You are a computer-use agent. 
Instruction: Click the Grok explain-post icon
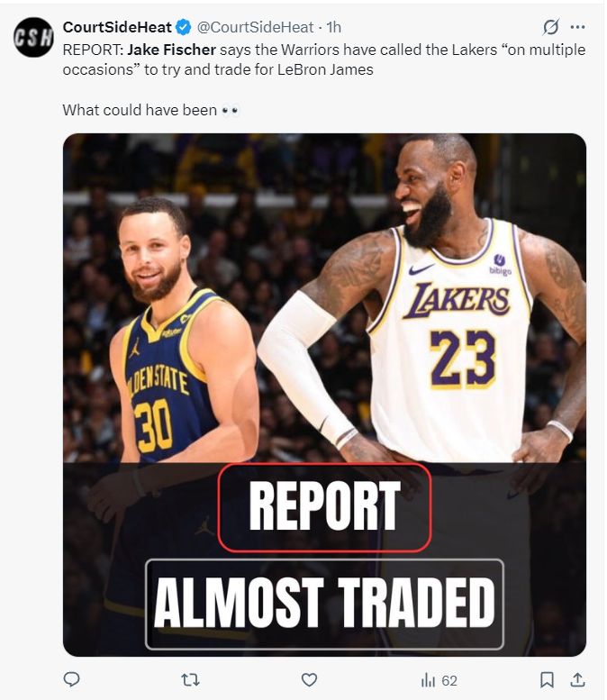pos(551,27)
